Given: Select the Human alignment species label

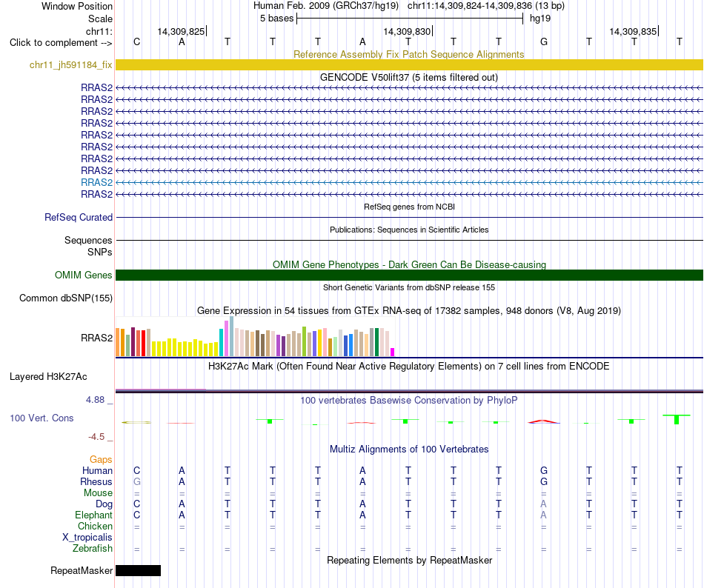Looking at the screenshot, I should pyautogui.click(x=97, y=470).
